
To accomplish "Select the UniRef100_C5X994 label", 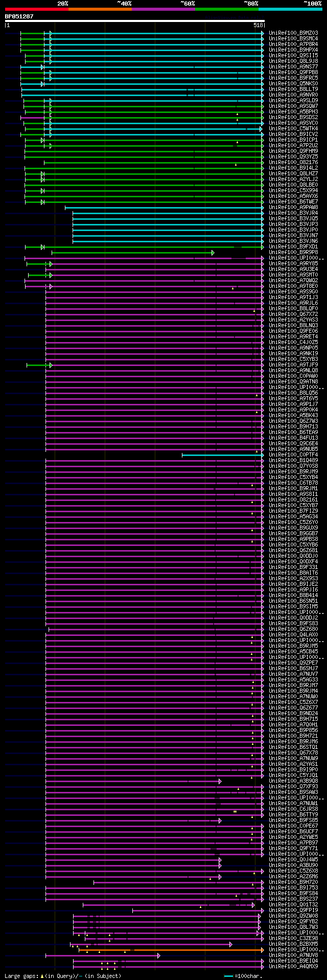I will (293, 191).
